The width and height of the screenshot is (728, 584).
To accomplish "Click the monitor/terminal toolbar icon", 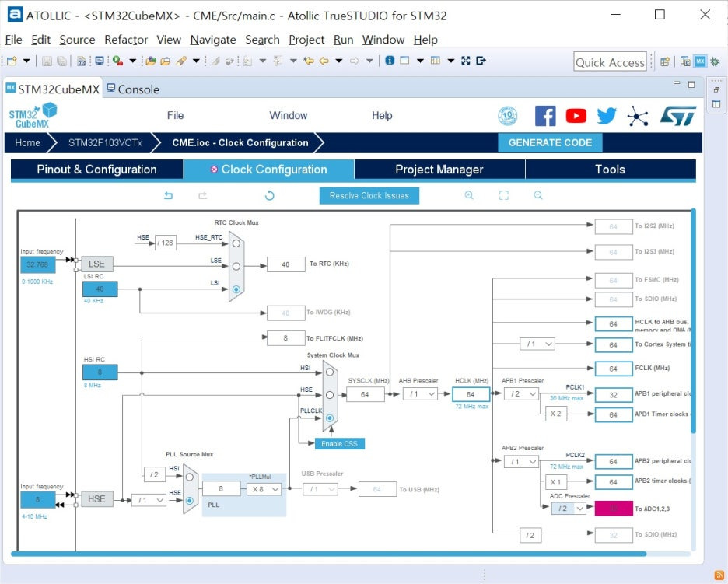I will (x=100, y=61).
